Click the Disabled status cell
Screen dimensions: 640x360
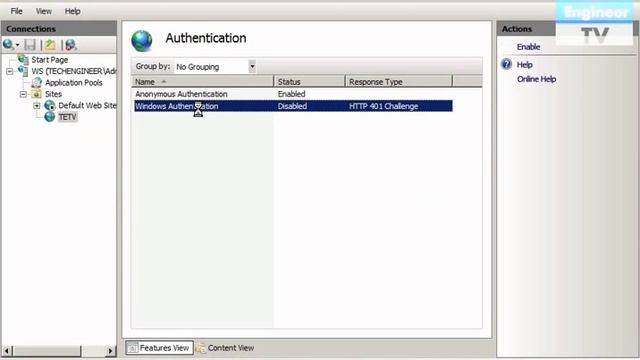coord(292,106)
